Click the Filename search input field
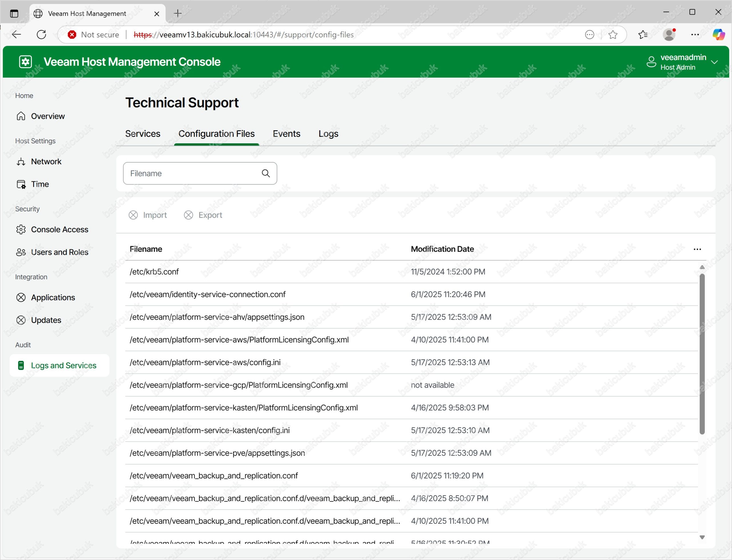Viewport: 732px width, 560px height. tap(200, 173)
